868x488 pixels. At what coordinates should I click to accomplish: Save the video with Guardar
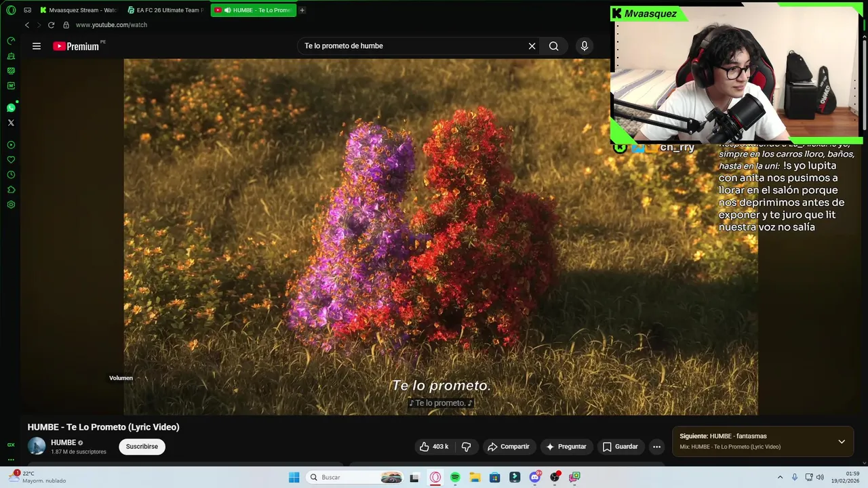click(x=620, y=447)
